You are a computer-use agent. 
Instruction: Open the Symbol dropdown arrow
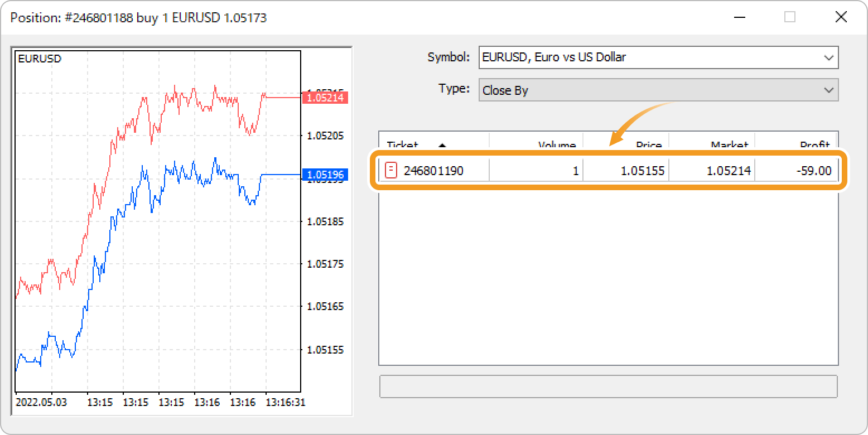point(828,57)
